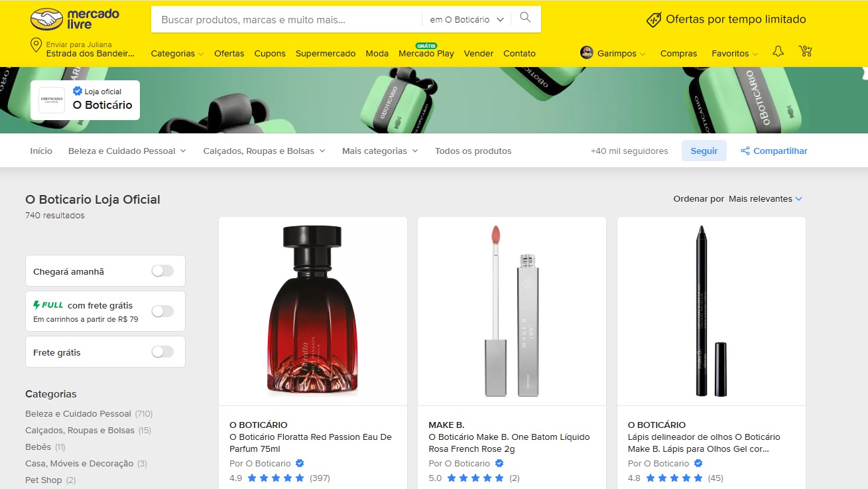Open Supermercado in top navigation
Image resolution: width=868 pixels, height=489 pixels.
(x=326, y=53)
